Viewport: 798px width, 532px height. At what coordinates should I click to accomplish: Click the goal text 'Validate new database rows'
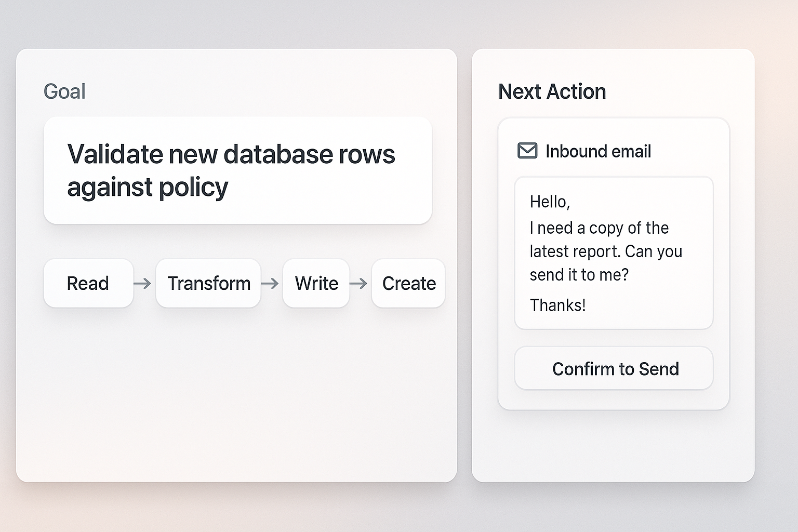[231, 154]
